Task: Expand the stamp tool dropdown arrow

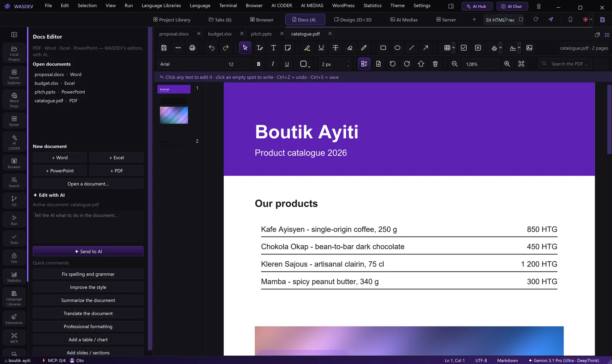Action: (501, 48)
